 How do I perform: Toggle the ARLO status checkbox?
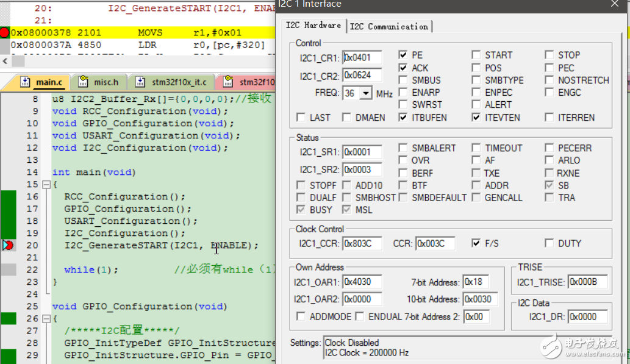pos(549,160)
